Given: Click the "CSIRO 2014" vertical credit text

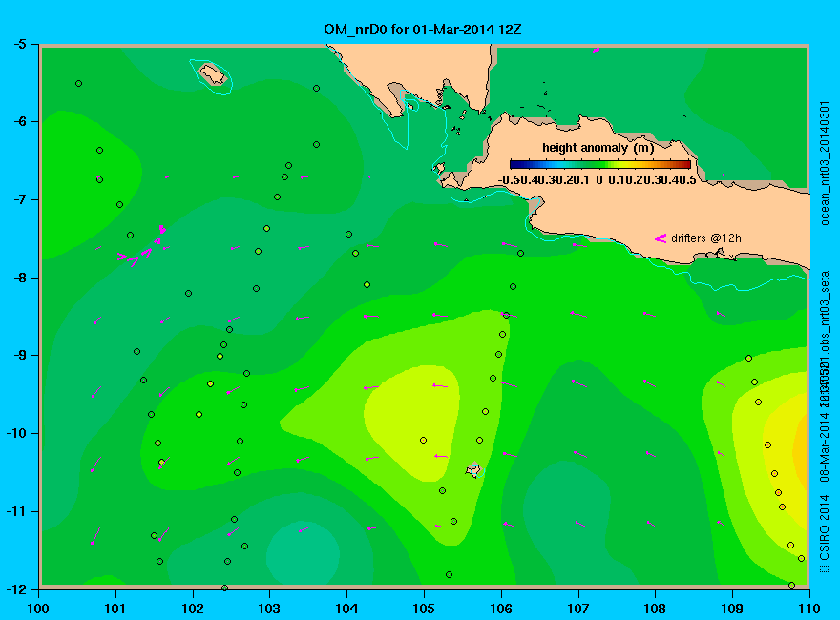Looking at the screenshot, I should (824, 527).
